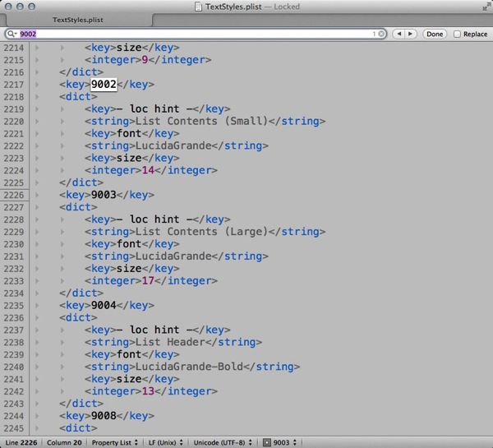
Task: Click the string List Contents (Small)
Action: pyautogui.click(x=201, y=121)
